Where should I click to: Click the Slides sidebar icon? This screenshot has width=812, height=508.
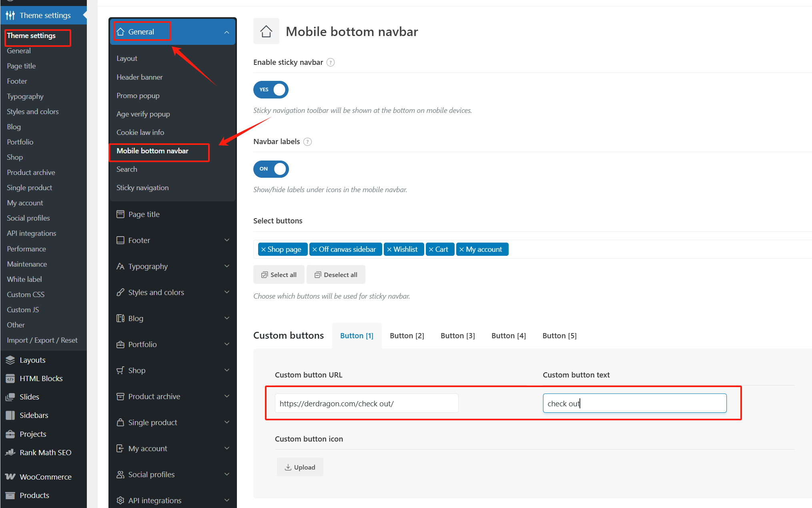point(10,397)
